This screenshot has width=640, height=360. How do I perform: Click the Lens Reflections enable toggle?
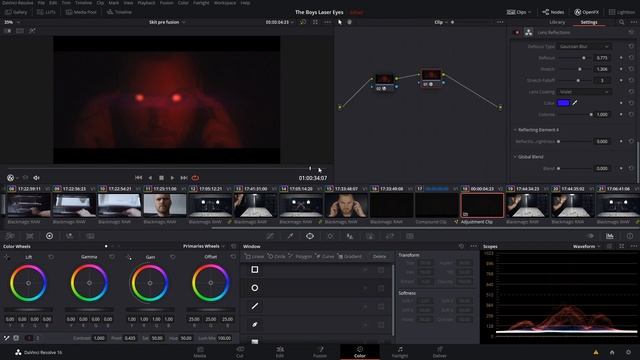pos(516,32)
